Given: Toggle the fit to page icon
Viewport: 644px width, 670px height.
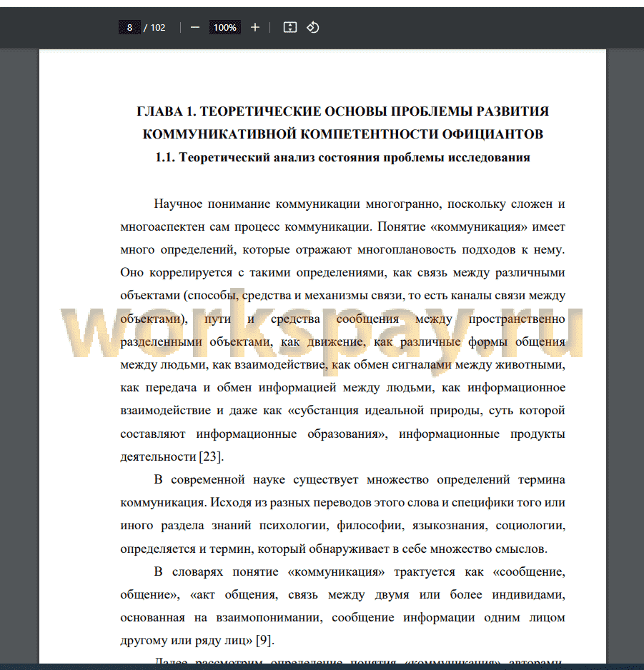Looking at the screenshot, I should (290, 28).
